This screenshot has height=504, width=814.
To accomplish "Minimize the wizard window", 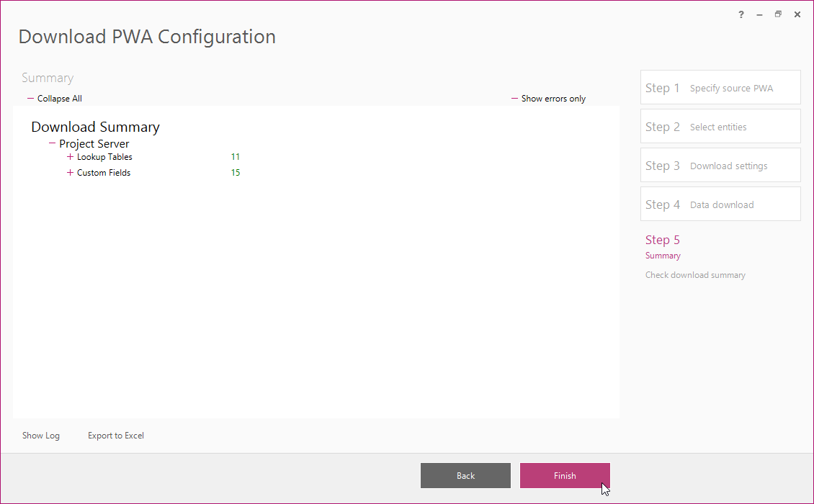I will [x=759, y=14].
